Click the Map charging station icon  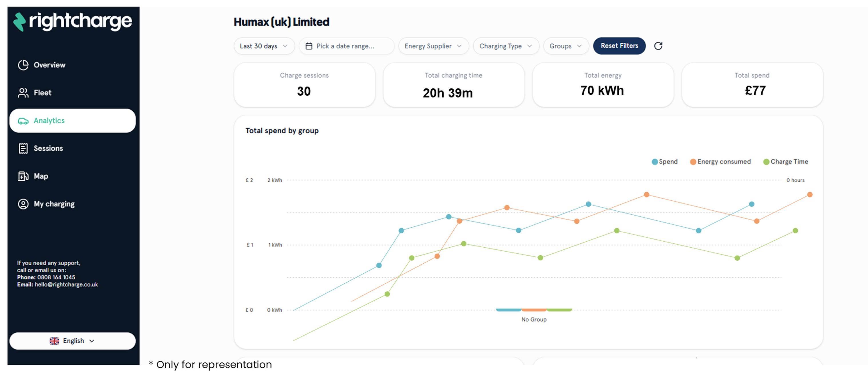coord(23,176)
